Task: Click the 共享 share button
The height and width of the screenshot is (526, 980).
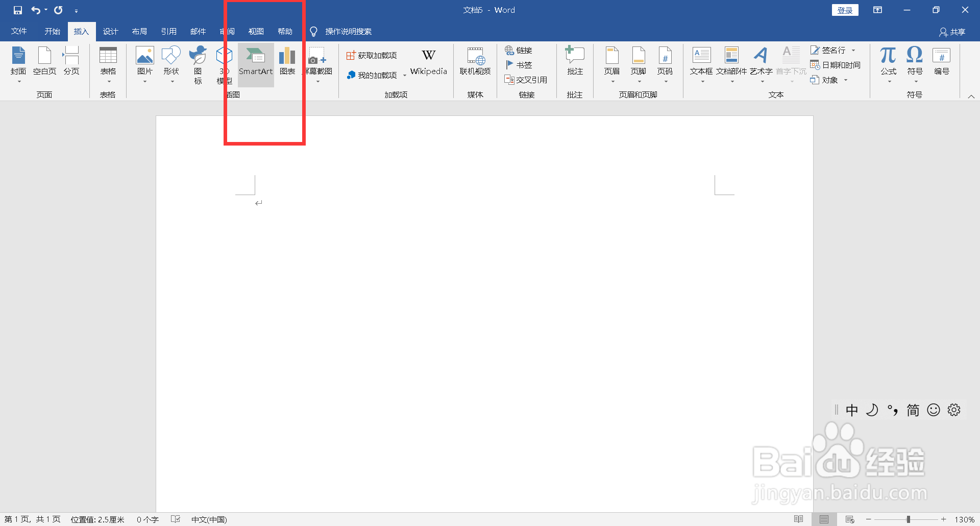Action: click(952, 32)
